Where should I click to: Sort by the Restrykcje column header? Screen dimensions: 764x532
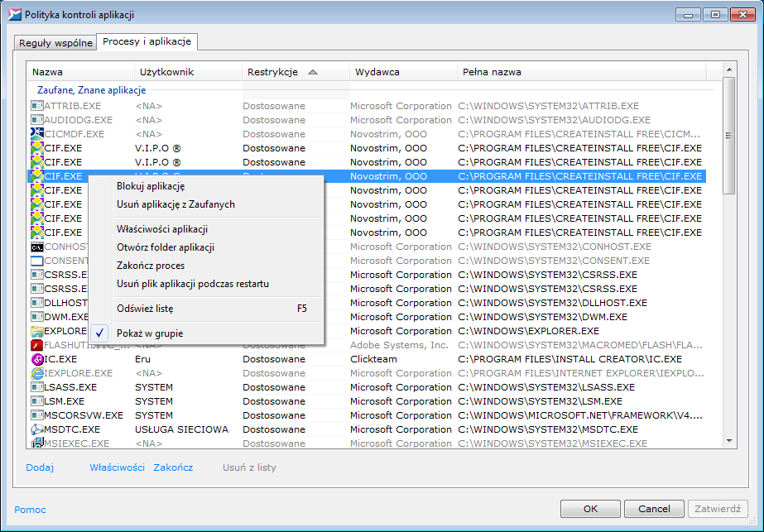tap(296, 72)
